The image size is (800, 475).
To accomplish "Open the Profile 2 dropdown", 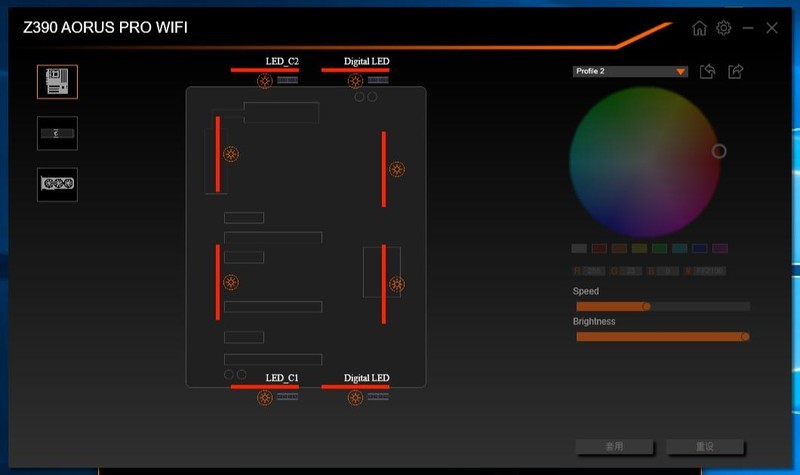I will point(630,71).
